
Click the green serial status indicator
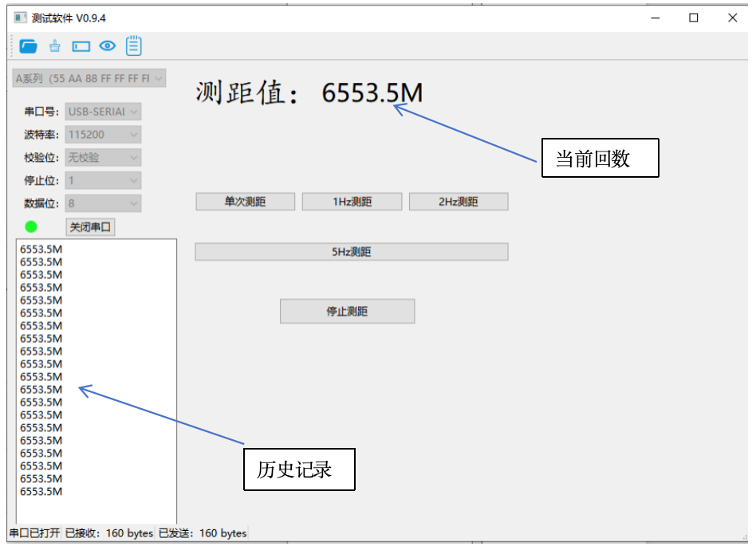tap(31, 227)
